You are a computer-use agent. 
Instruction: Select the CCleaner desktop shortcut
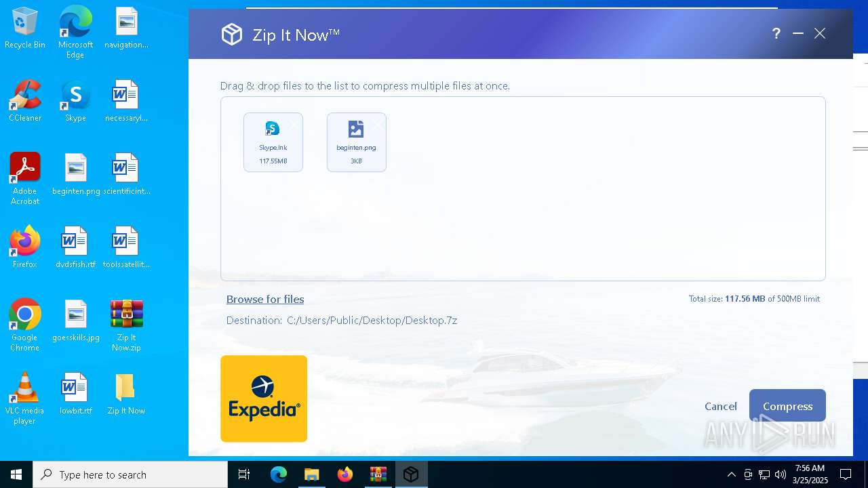pos(25,102)
